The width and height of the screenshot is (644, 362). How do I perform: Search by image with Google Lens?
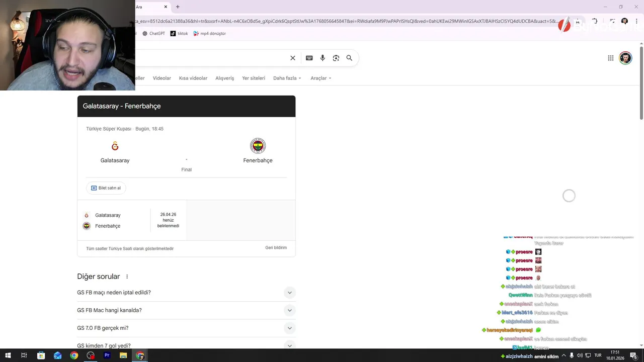pos(336,58)
